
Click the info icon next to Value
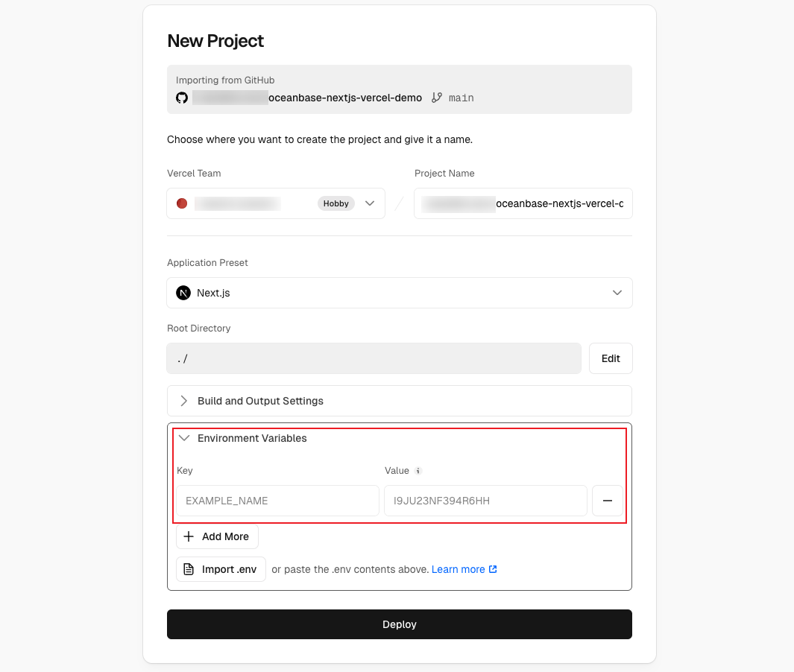pos(418,471)
